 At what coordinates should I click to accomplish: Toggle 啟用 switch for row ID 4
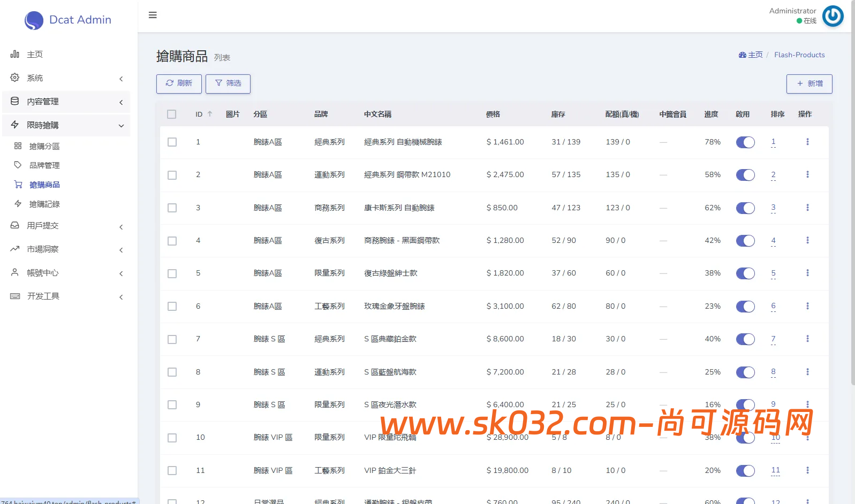(745, 241)
